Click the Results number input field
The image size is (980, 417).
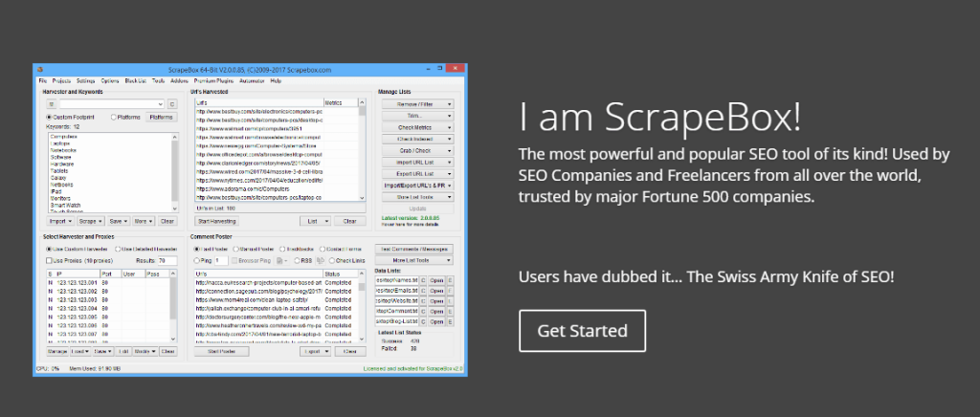click(x=168, y=259)
